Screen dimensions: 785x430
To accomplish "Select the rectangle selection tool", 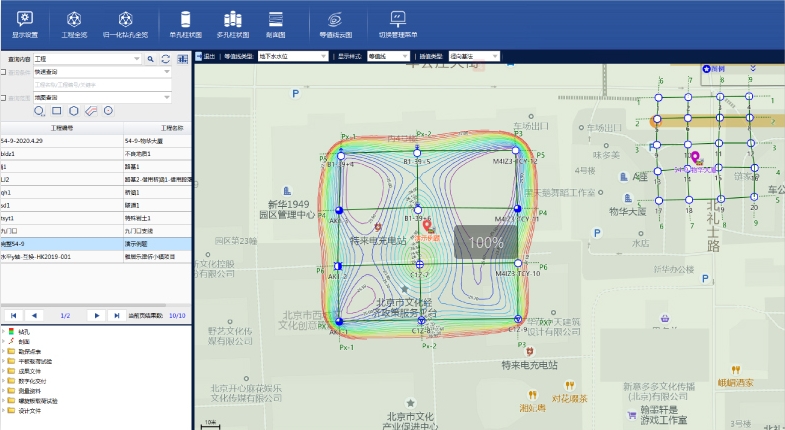I will point(57,111).
